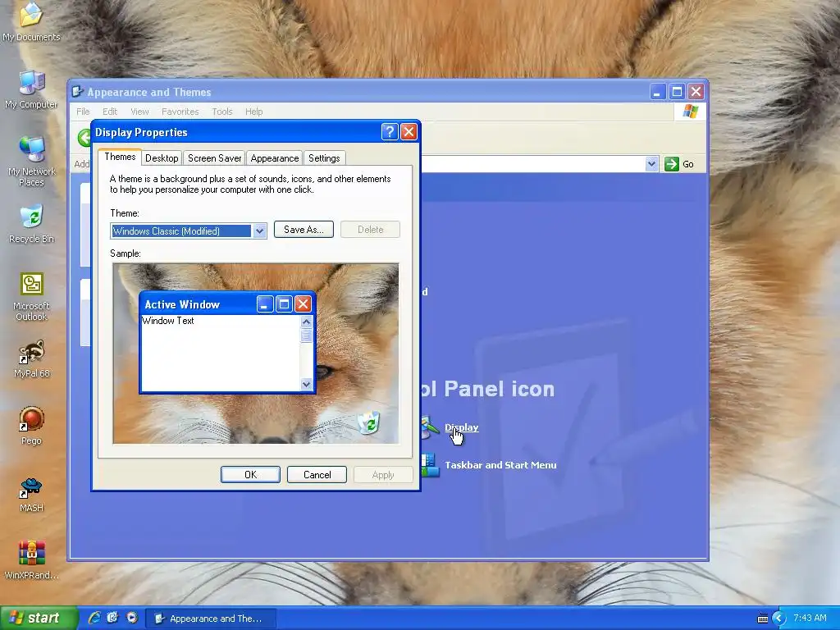840x630 pixels.
Task: Switch to the Appearance tab
Action: pos(274,158)
